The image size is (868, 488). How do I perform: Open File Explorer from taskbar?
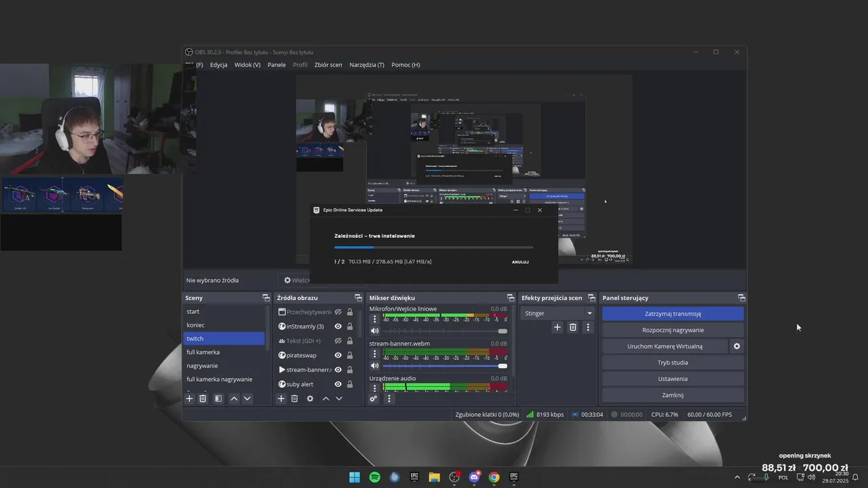[x=434, y=477]
